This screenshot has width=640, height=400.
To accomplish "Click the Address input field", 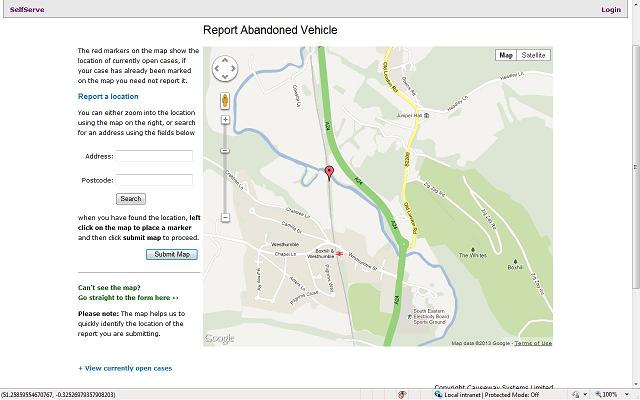I will 154,156.
